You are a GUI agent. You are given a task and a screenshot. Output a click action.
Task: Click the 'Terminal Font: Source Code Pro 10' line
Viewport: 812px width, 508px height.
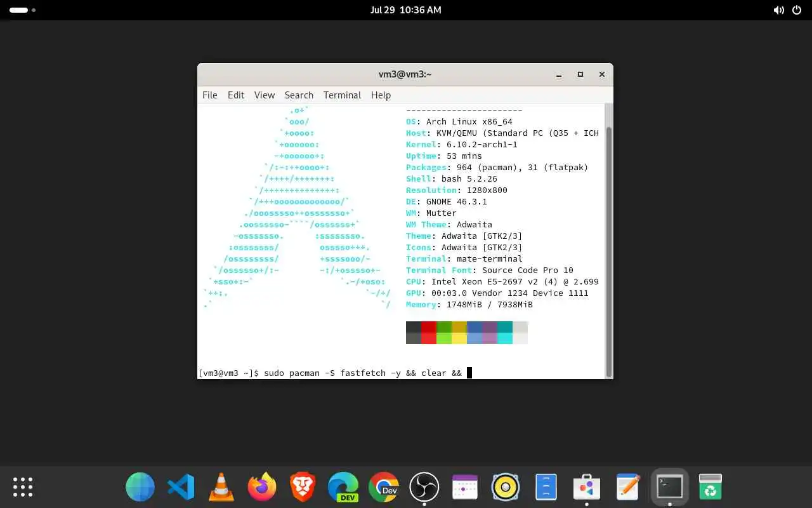tap(490, 270)
